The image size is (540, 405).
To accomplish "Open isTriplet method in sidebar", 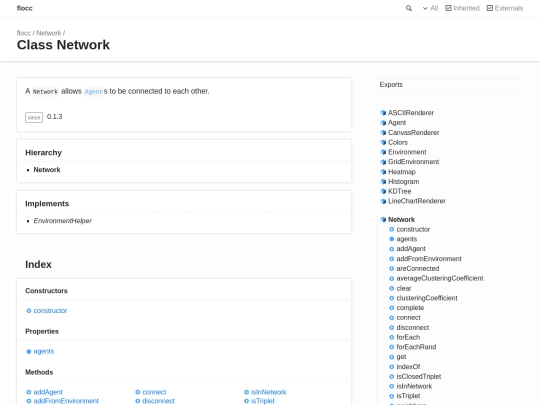I will (408, 396).
